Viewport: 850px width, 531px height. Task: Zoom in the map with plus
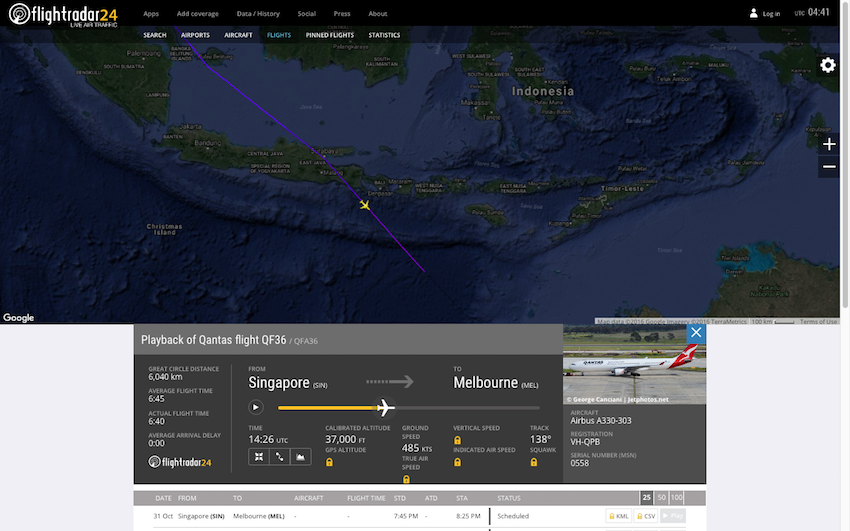(x=829, y=144)
